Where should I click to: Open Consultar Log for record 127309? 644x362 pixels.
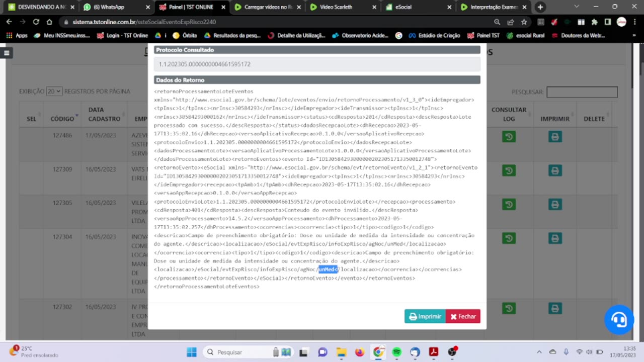(x=509, y=170)
